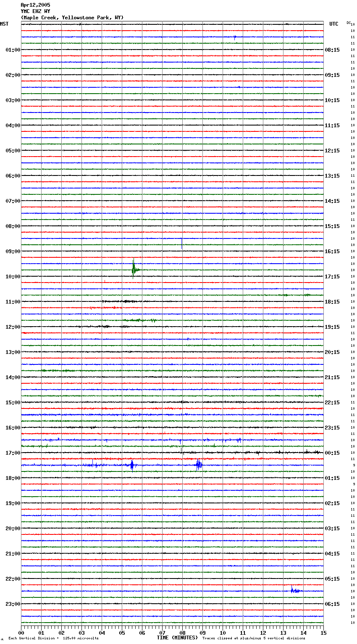
Task: Click the 'UTC' timezone label
Action: 334,24
